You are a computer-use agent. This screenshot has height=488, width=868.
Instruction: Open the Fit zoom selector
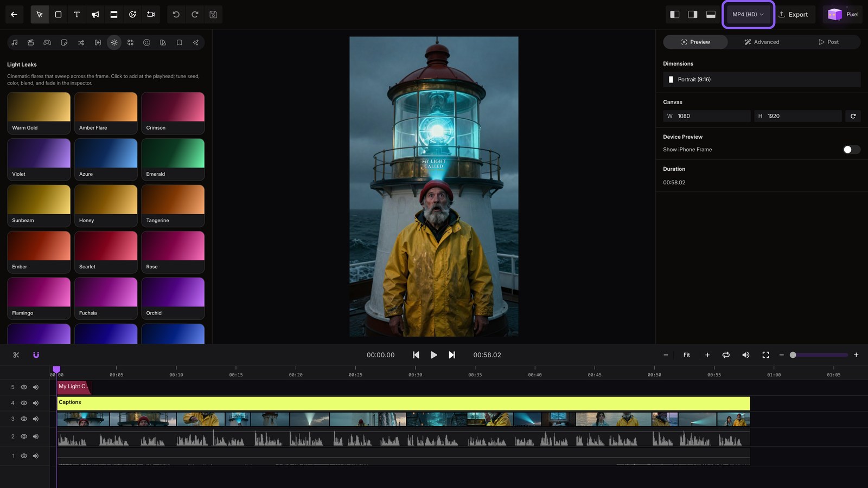[x=686, y=355]
